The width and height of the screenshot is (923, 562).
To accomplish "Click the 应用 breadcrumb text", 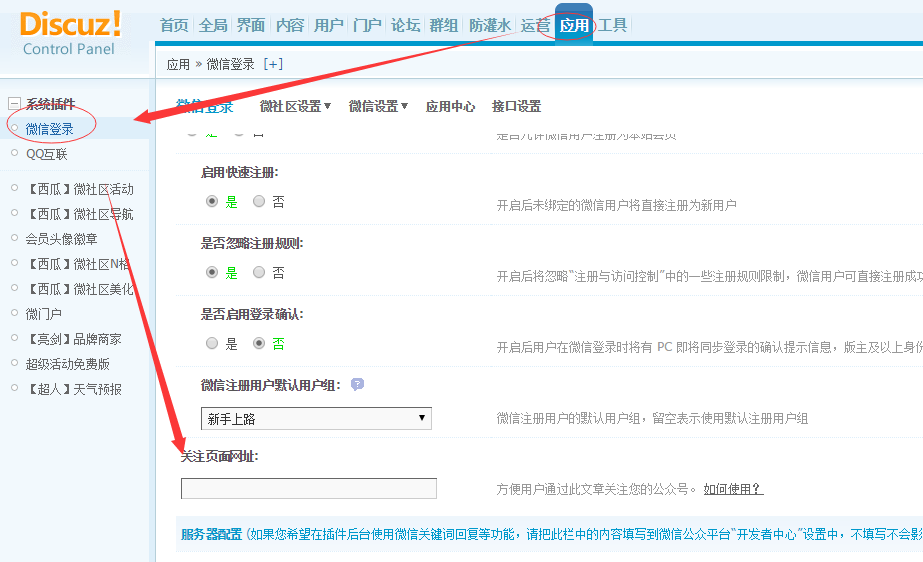I will tap(178, 64).
